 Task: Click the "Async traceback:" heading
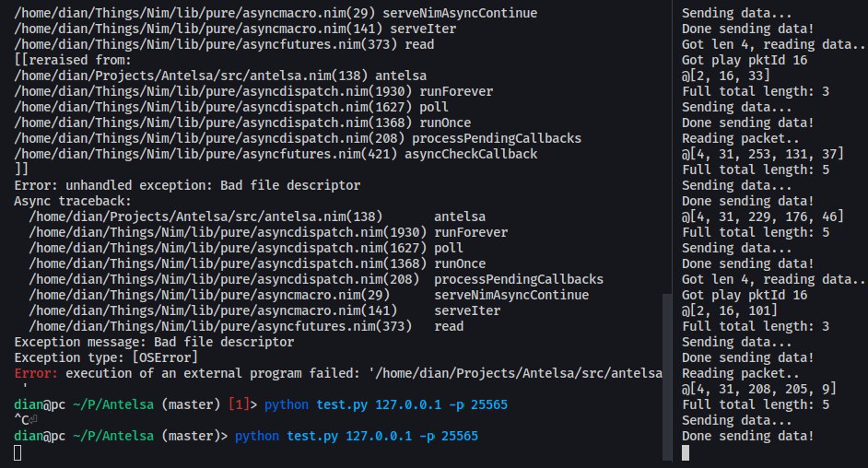(73, 201)
